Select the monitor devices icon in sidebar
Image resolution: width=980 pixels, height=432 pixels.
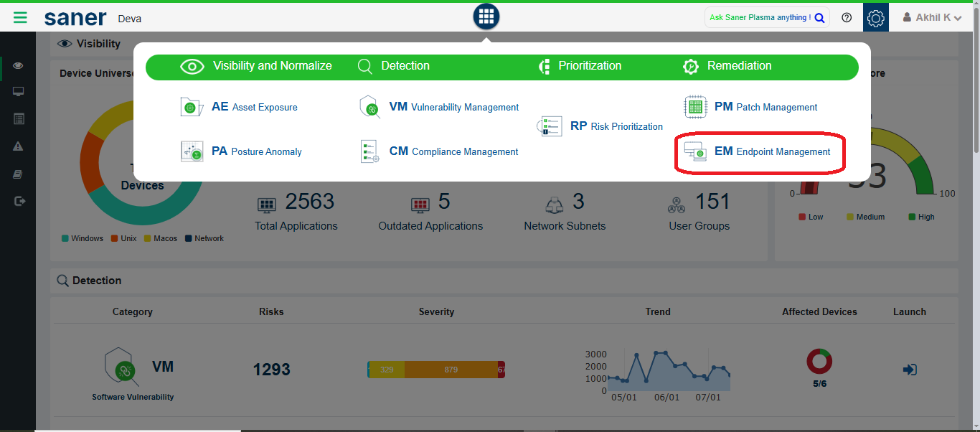pyautogui.click(x=18, y=92)
